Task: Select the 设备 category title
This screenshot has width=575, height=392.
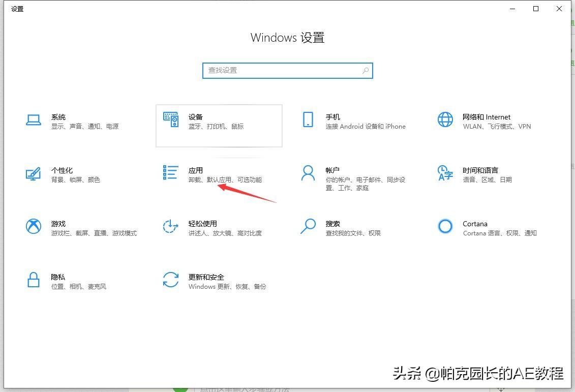Action: (x=195, y=117)
